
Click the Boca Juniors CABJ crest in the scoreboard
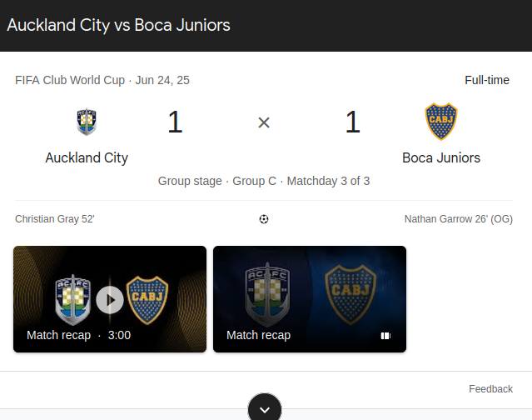[x=441, y=122]
